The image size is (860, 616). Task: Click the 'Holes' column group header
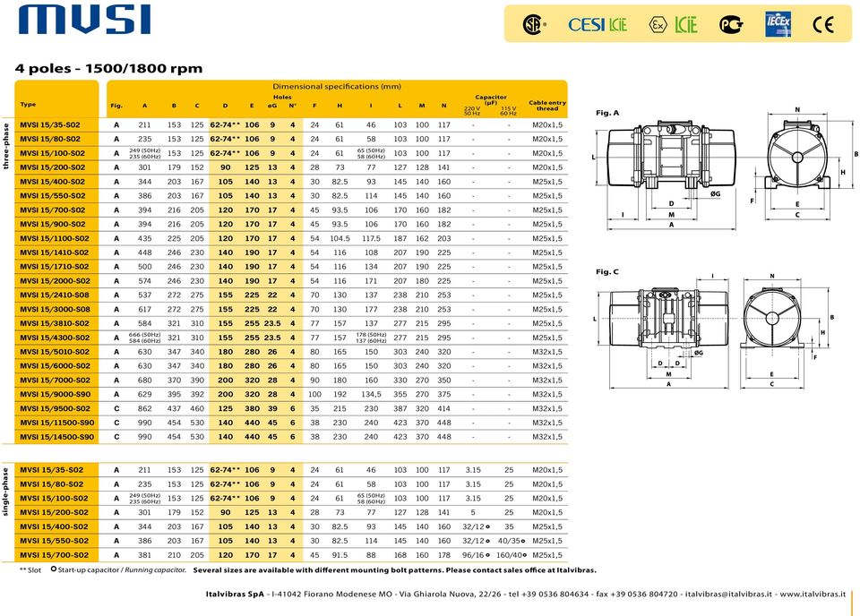point(282,97)
